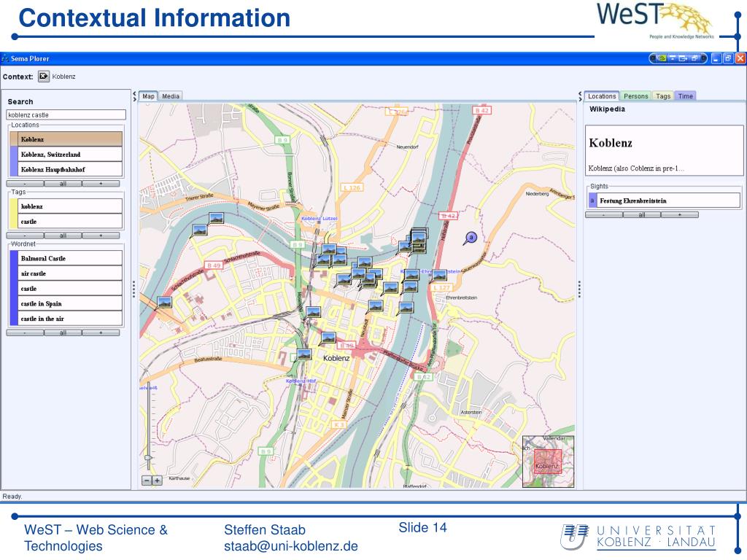The width and height of the screenshot is (747, 560).
Task: Zoom in with the map plus button
Action: (158, 481)
